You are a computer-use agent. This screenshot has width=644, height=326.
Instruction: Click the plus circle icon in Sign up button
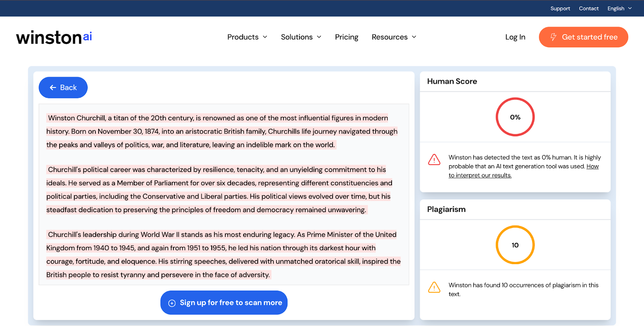click(x=172, y=303)
